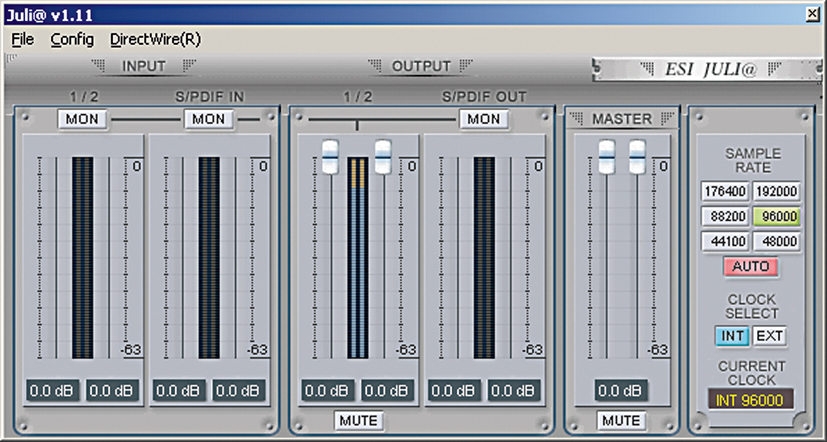Click S/PDIF IN level meter
Viewport: 827px width, 442px height.
point(209,258)
